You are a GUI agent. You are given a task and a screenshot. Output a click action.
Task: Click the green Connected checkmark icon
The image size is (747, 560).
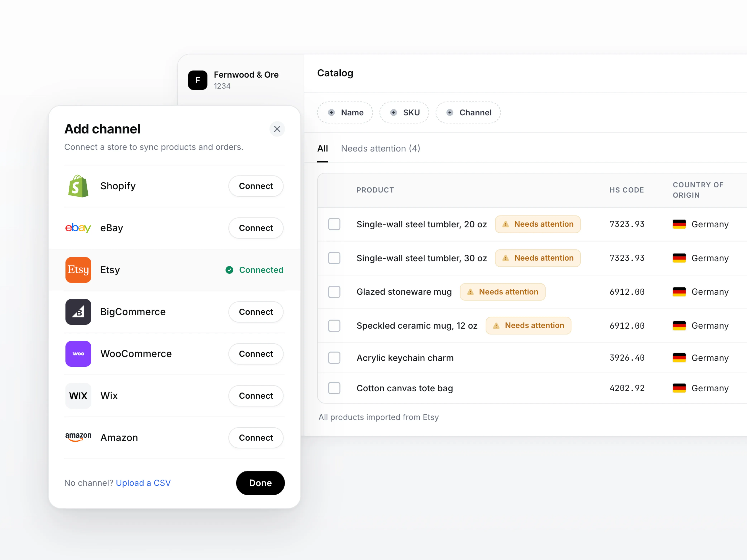tap(229, 270)
